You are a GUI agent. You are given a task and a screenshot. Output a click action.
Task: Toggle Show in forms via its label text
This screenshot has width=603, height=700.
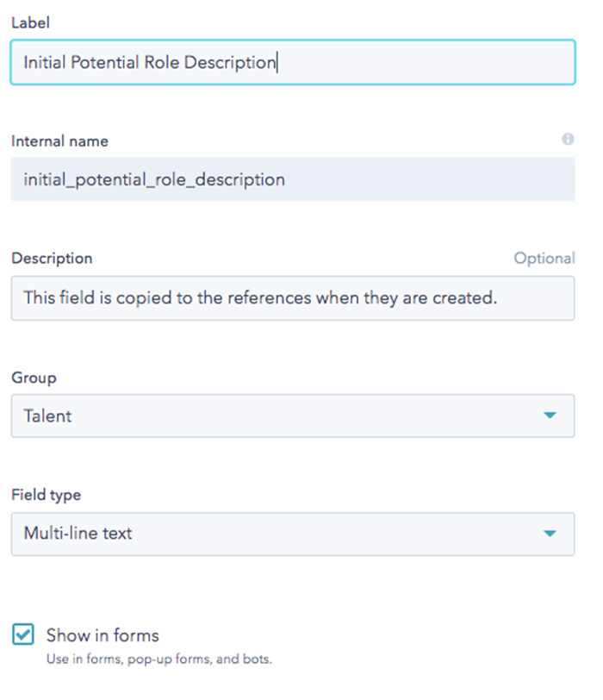click(103, 635)
